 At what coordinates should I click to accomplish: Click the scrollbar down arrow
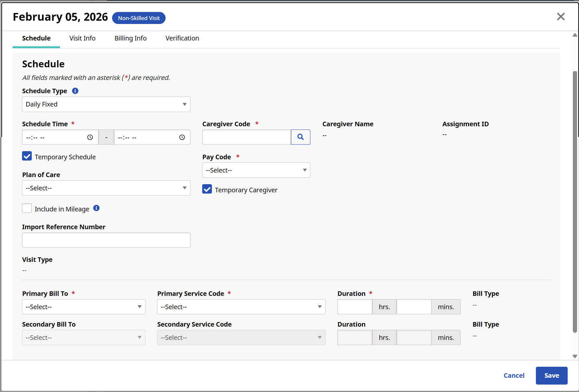575,356
